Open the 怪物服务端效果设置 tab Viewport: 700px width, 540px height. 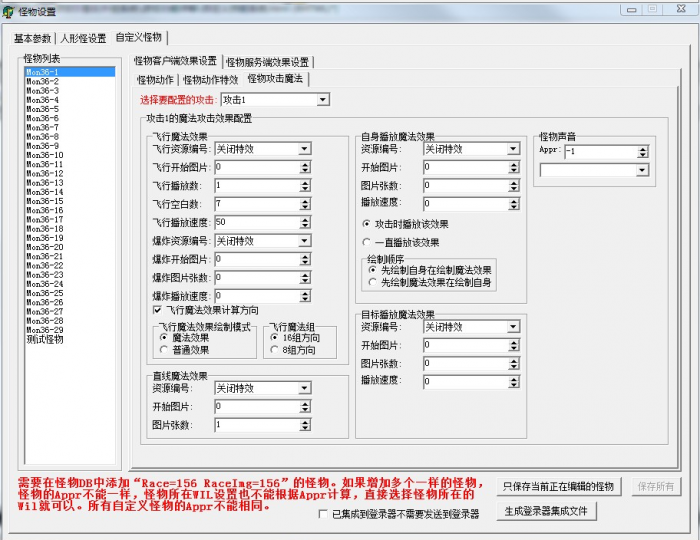click(x=267, y=61)
